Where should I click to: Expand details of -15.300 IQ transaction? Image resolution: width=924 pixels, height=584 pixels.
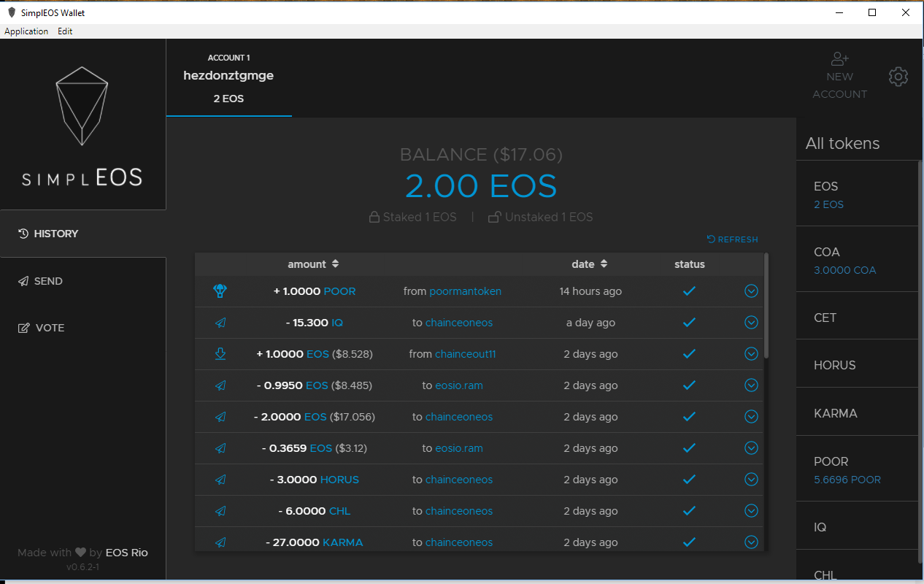[x=751, y=323]
